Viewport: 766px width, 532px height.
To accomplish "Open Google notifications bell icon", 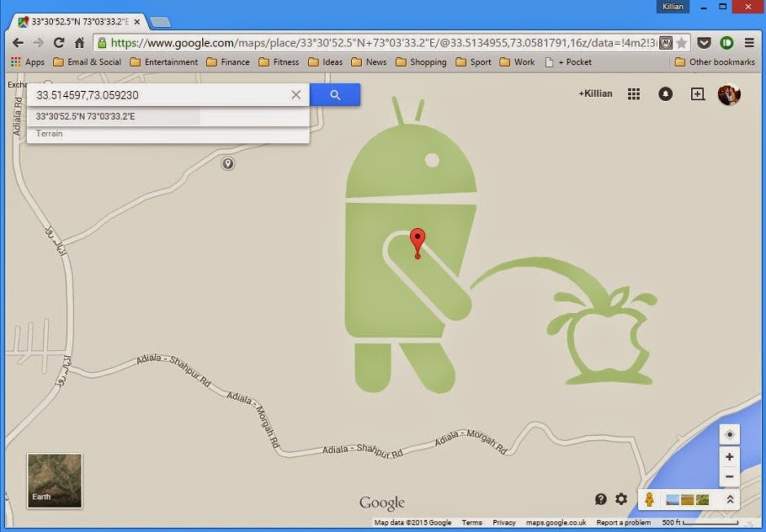I will click(x=666, y=94).
